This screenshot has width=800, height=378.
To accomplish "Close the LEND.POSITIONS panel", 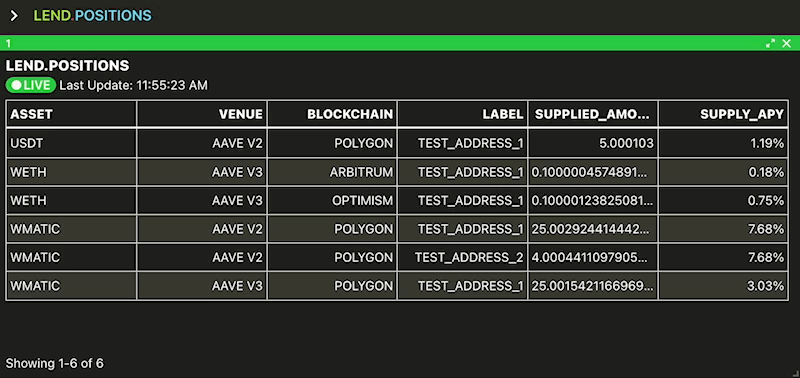I will tap(787, 44).
